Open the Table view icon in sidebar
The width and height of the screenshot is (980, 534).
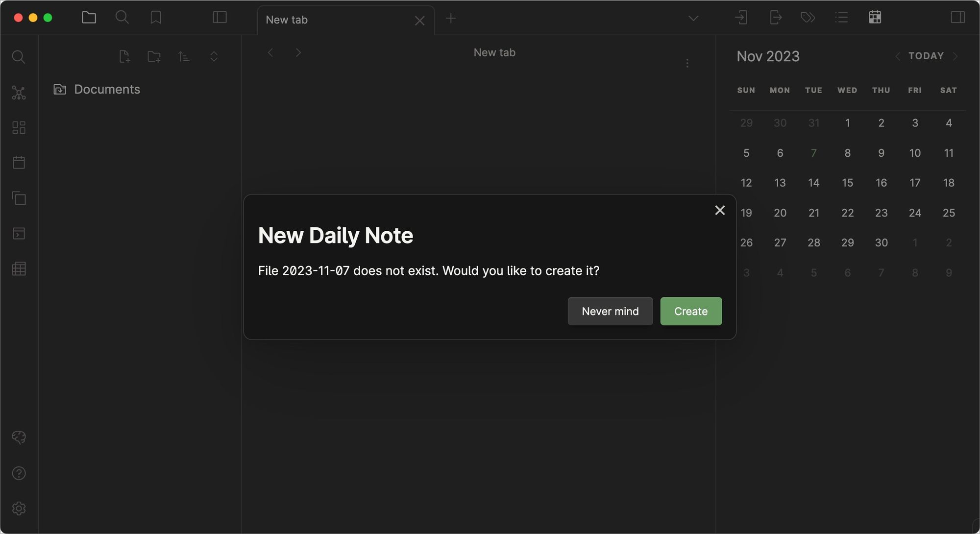click(x=19, y=268)
